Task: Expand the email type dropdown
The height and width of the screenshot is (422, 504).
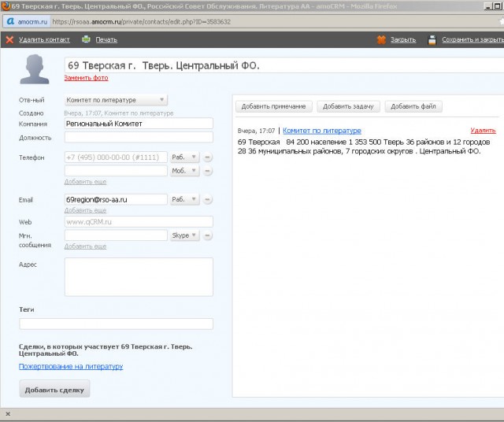Action: coord(184,200)
